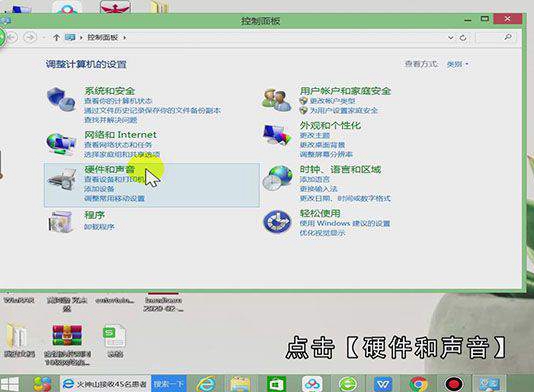Screen dimensions: 534x392
Task: Click 查找并解决问题 link
Action: (111, 120)
